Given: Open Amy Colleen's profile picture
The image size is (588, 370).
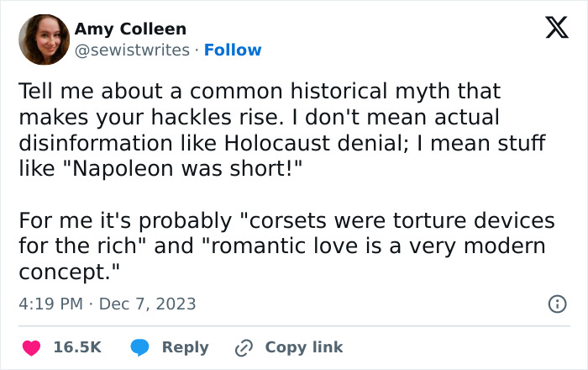Looking at the screenshot, I should pos(43,40).
